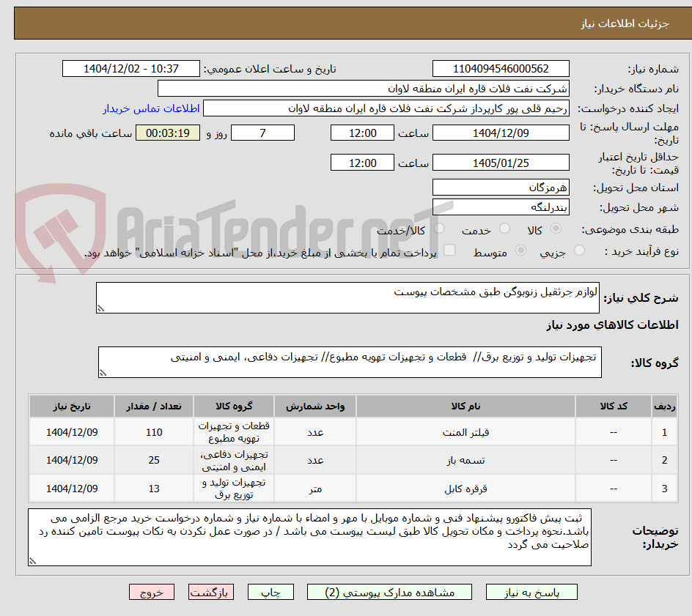Click the ردیف column header
Viewport: 692px width, 616px height.
[x=664, y=406]
